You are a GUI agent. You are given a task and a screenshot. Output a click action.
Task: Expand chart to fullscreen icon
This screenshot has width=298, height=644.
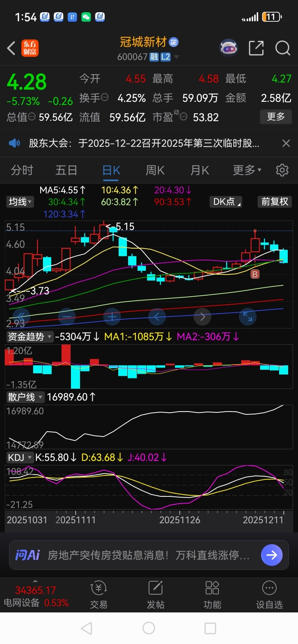248,316
